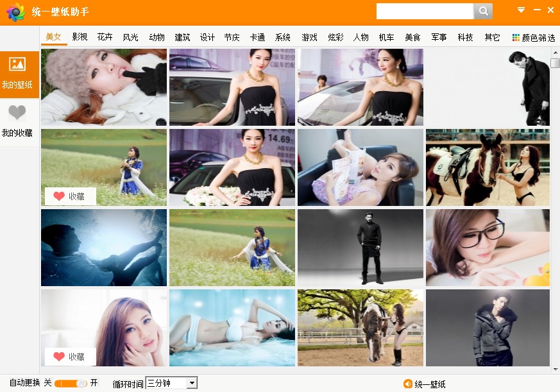
Task: Click the scrollbar down arrow
Action: 556,370
